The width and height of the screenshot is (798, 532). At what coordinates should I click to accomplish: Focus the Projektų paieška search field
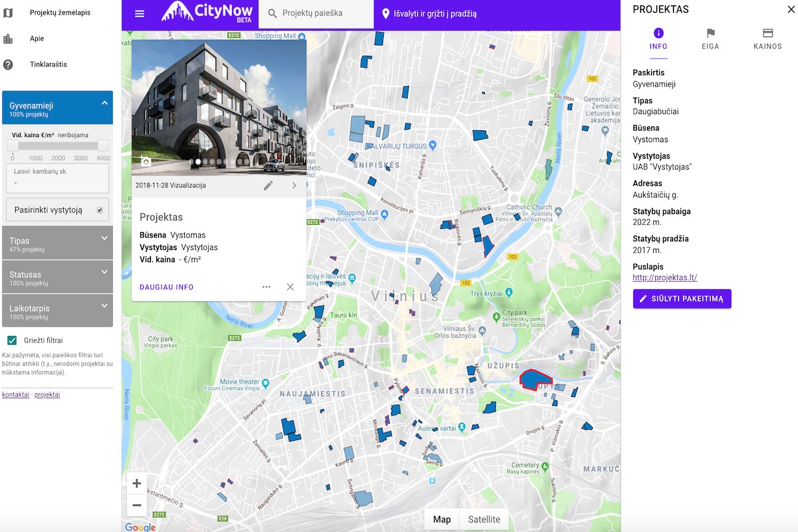(x=317, y=14)
